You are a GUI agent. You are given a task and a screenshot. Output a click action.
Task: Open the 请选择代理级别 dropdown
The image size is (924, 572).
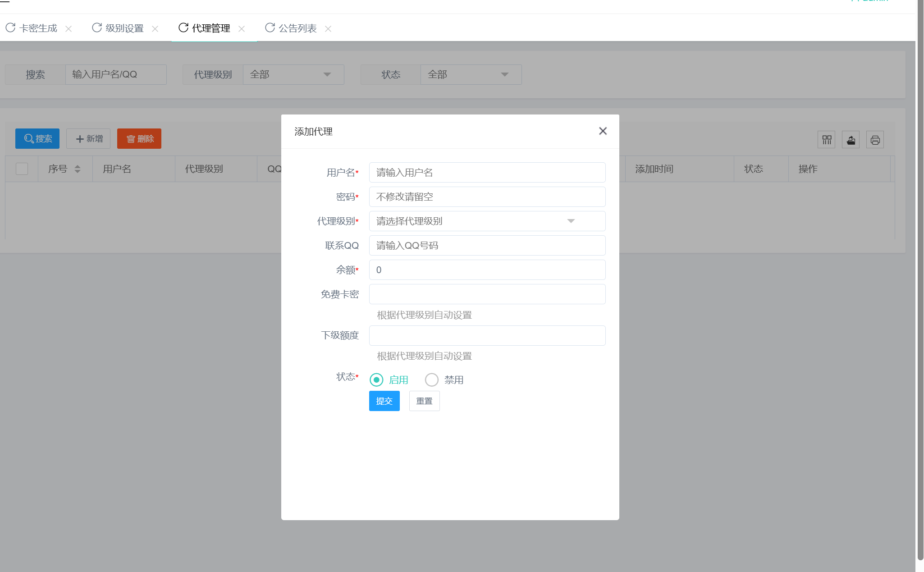point(487,221)
